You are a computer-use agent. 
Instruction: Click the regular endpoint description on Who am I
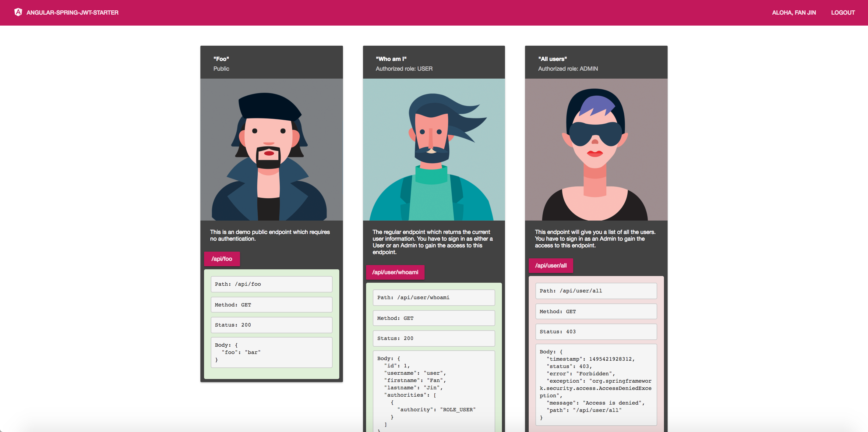(432, 242)
